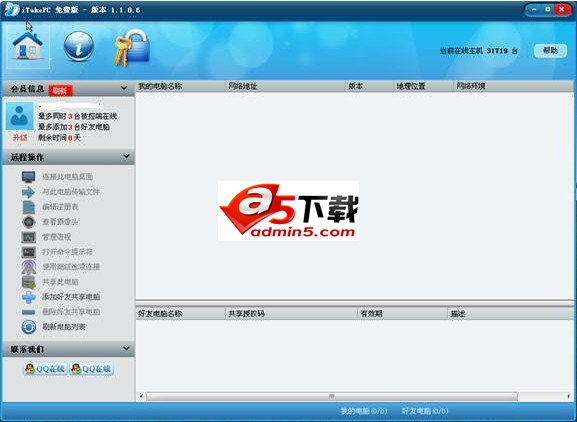
Task: Click the webcam icon for 查看摄像头
Action: 29,221
